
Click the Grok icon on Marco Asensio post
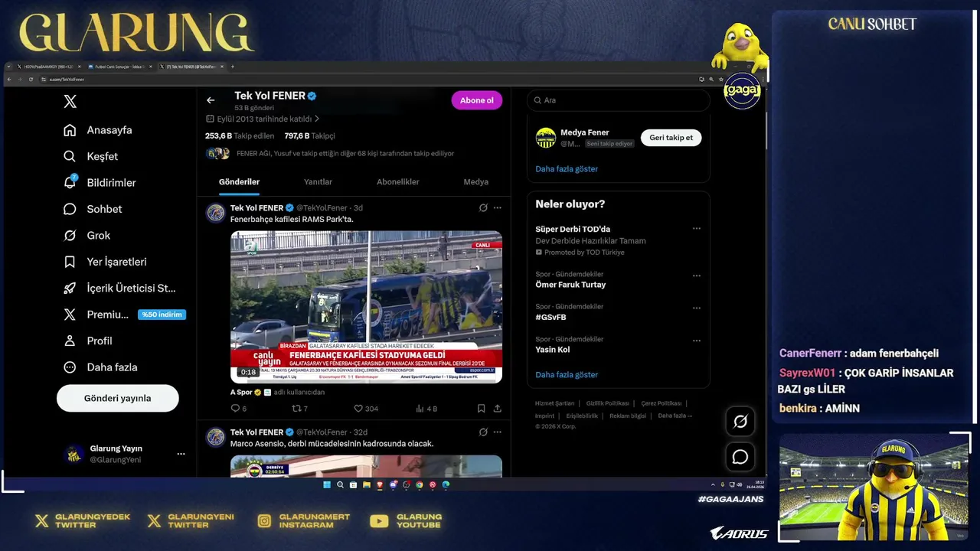[x=483, y=432]
